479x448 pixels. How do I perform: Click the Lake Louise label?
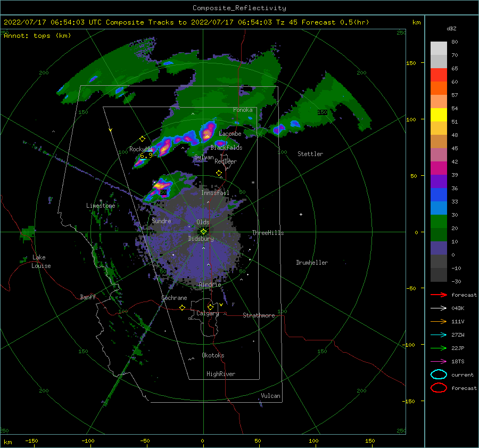(x=41, y=262)
